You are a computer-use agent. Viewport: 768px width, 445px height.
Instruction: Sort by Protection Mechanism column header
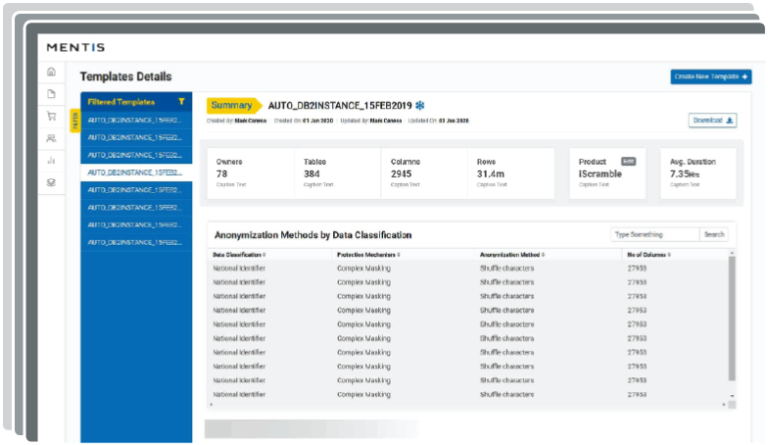pos(369,255)
